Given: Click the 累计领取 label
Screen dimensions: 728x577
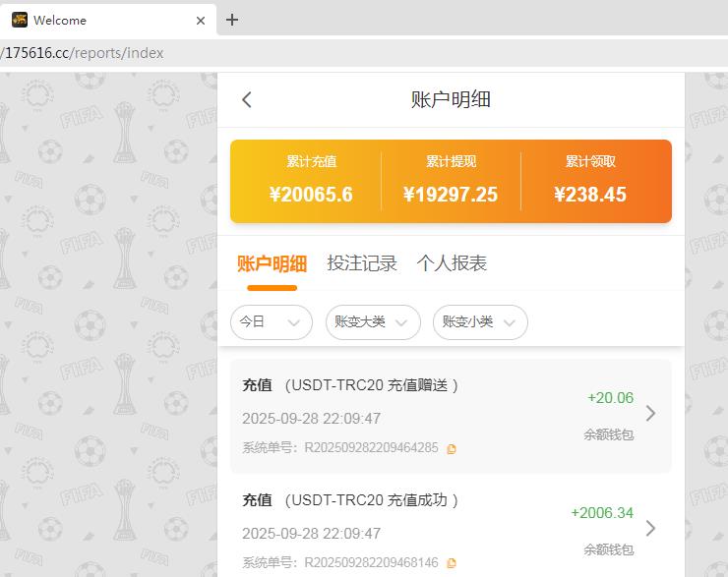Looking at the screenshot, I should (590, 161).
